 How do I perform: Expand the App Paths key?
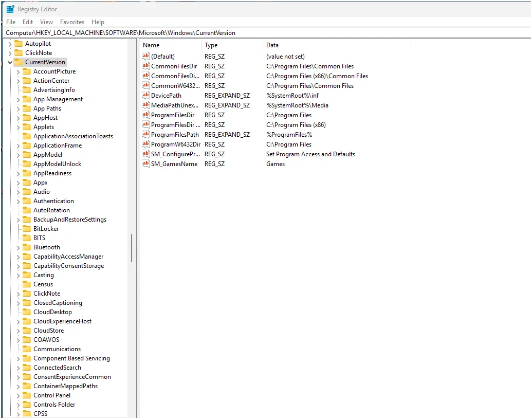[x=19, y=109]
